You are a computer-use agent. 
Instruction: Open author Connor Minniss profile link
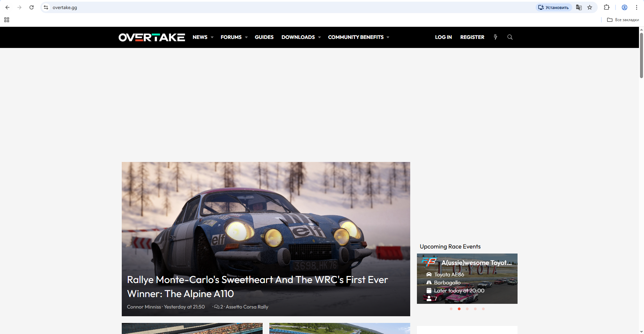tap(144, 307)
